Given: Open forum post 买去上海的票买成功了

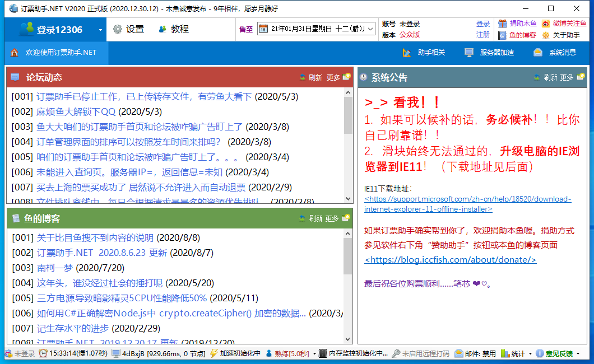Looking at the screenshot, I should (x=141, y=187).
